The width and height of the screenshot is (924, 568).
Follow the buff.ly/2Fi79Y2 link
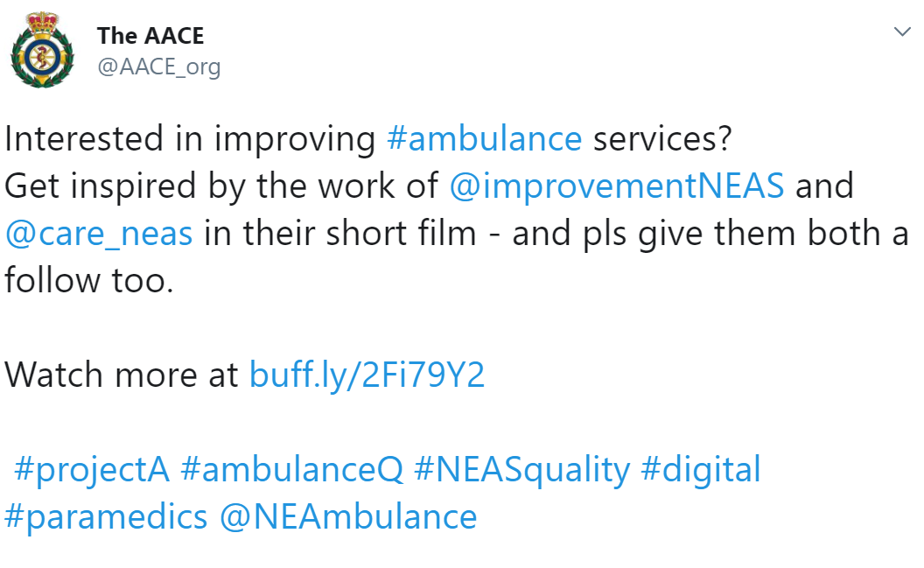(367, 375)
